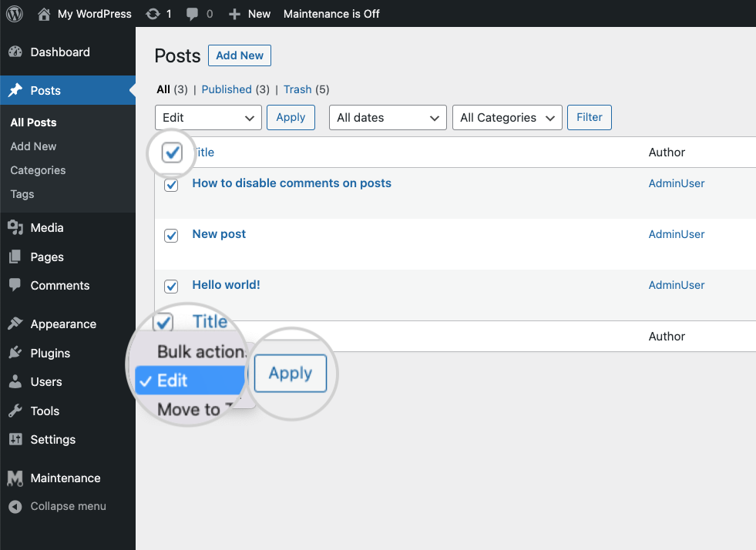The image size is (756, 550).
Task: Open the 'Hello world!' post title
Action: click(226, 285)
